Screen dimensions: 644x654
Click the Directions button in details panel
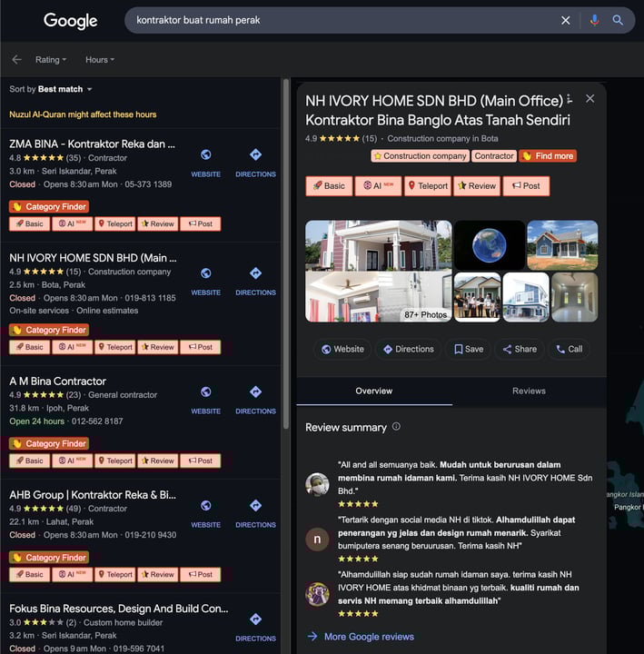coord(409,349)
